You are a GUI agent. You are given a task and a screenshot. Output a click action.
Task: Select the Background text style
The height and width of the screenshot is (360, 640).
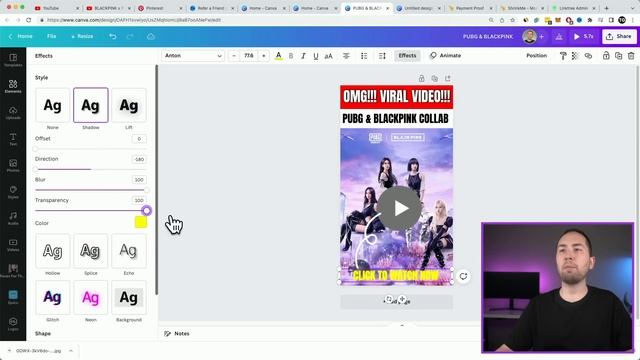[x=129, y=298]
